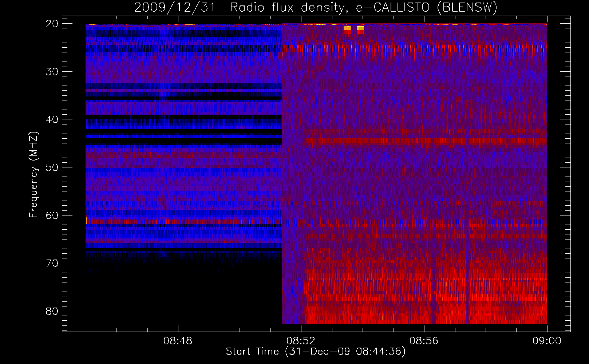Click the 08:52 time tick label
The height and width of the screenshot is (364, 589).
pos(301,341)
